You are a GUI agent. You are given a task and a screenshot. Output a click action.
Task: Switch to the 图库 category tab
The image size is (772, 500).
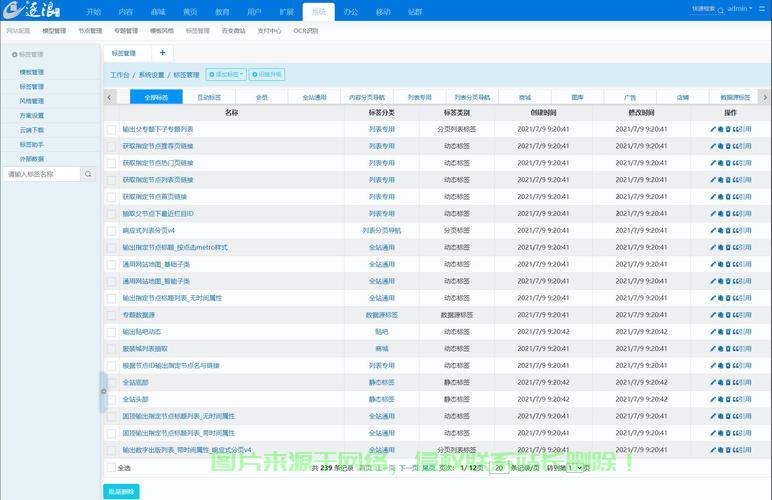pos(578,97)
